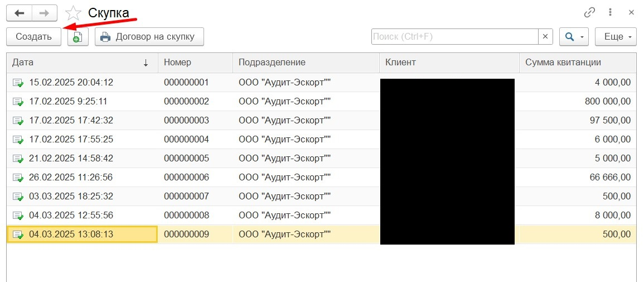The width and height of the screenshot is (644, 282).
Task: Click ООО "Аудит-Эскорт" in row 000000001
Action: tap(284, 83)
